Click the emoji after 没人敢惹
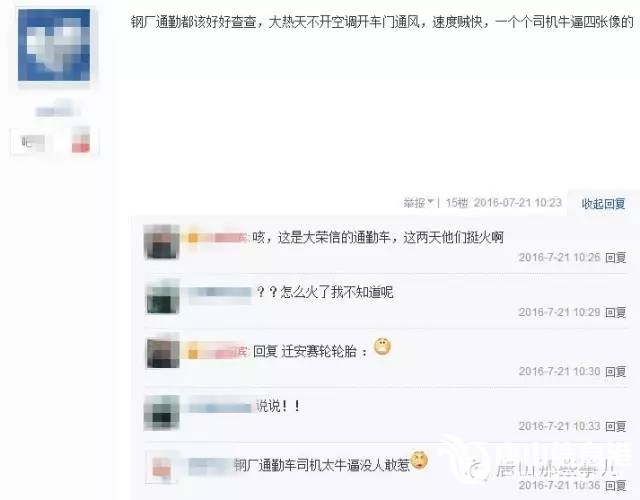Image resolution: width=640 pixels, height=500 pixels. 419,460
